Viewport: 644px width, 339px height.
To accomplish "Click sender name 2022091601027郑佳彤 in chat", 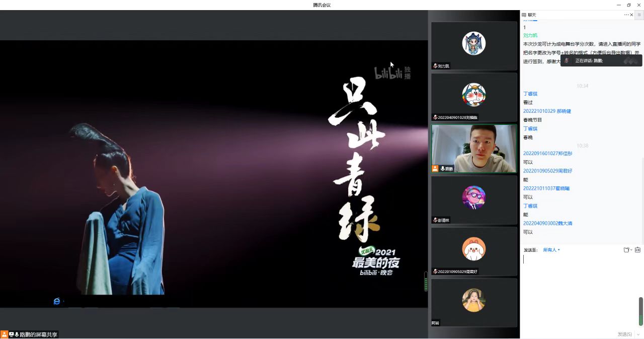I will [547, 153].
